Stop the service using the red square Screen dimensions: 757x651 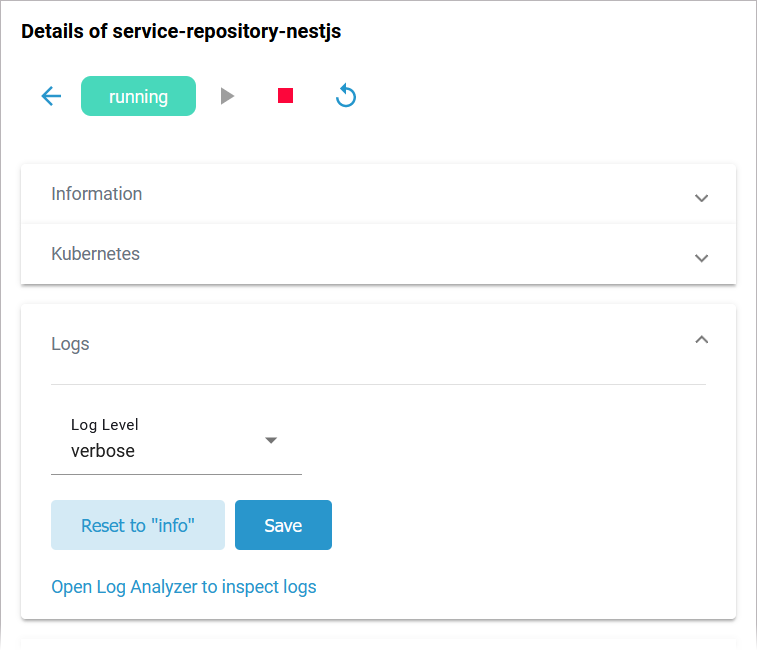(286, 96)
